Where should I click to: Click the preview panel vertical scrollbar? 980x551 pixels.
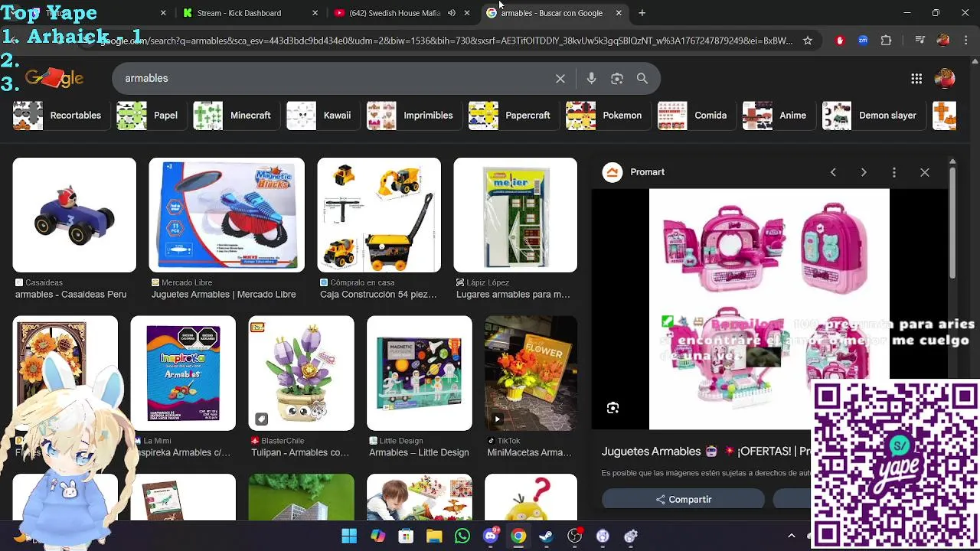[952, 222]
